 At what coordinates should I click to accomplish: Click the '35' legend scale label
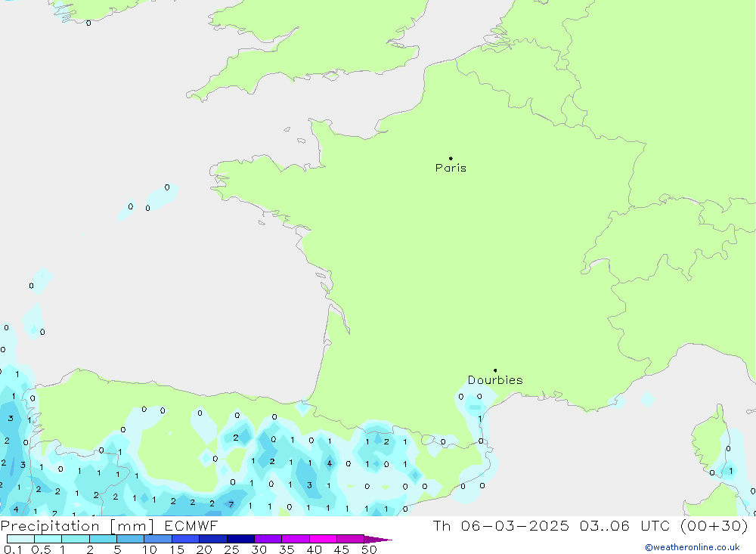click(x=287, y=549)
